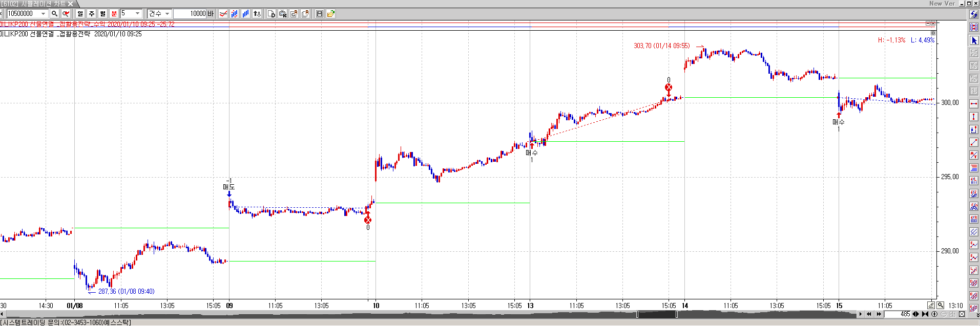This screenshot has height=326, width=980.
Task: Close the 시뮬레이션 차트 tab
Action: pos(71,4)
